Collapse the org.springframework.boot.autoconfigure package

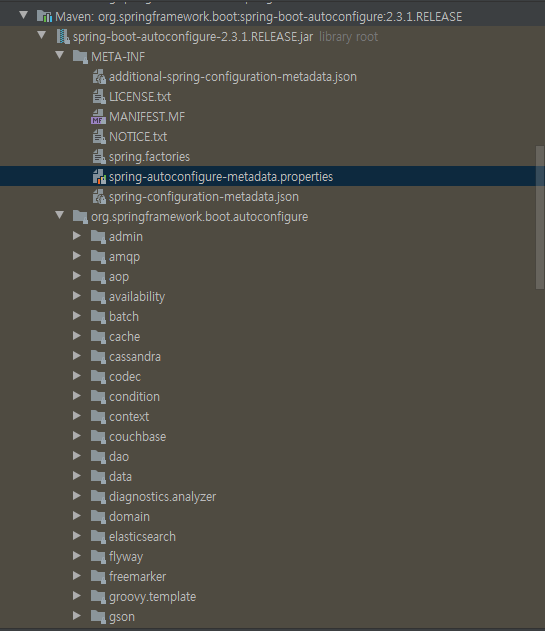(x=60, y=215)
